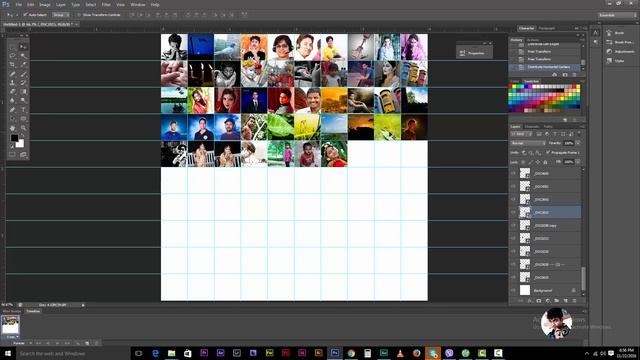The height and width of the screenshot is (360, 640).
Task: Open the layer filter Kind dropdown
Action: click(x=521, y=134)
